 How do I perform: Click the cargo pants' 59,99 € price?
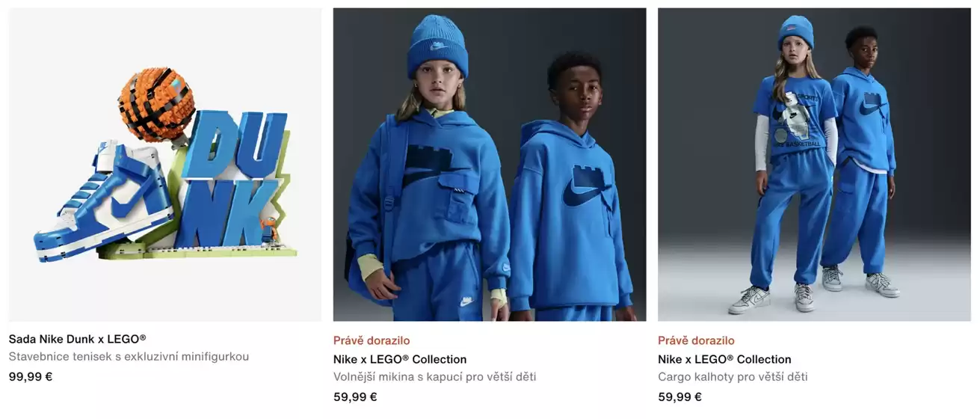pos(679,397)
